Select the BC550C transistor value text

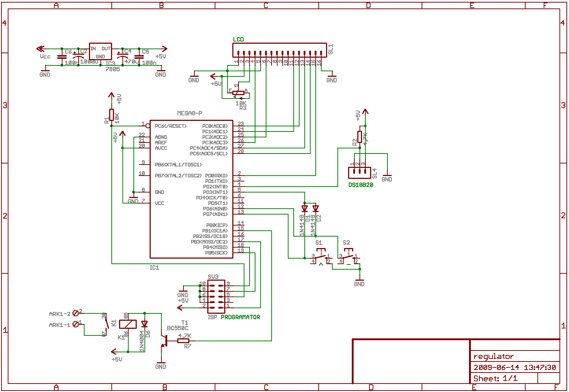click(x=178, y=328)
